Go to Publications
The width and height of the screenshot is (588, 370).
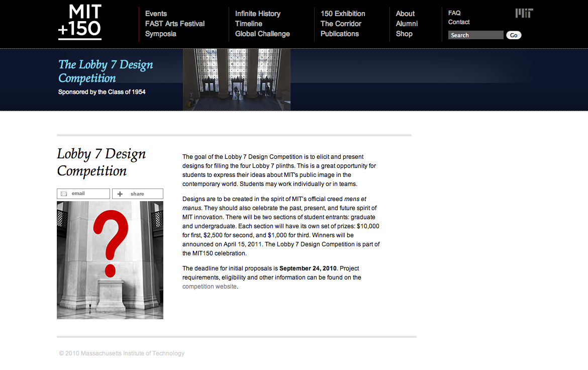340,34
